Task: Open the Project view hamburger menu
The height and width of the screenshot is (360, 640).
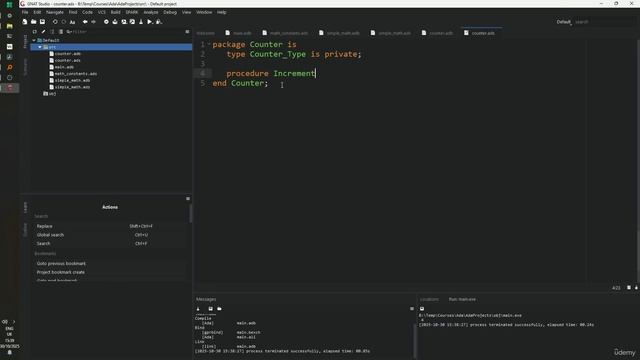Action: (187, 31)
